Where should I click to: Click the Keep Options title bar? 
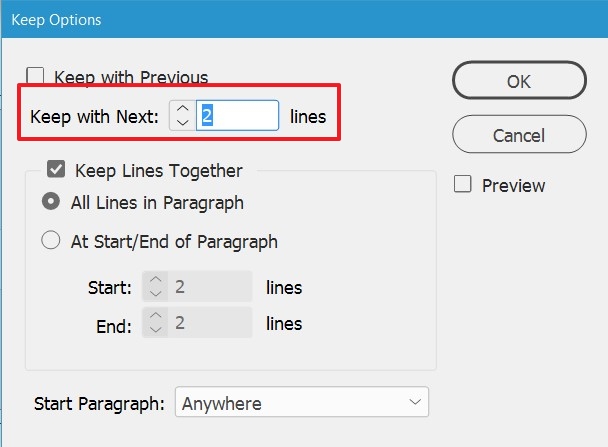(x=300, y=19)
